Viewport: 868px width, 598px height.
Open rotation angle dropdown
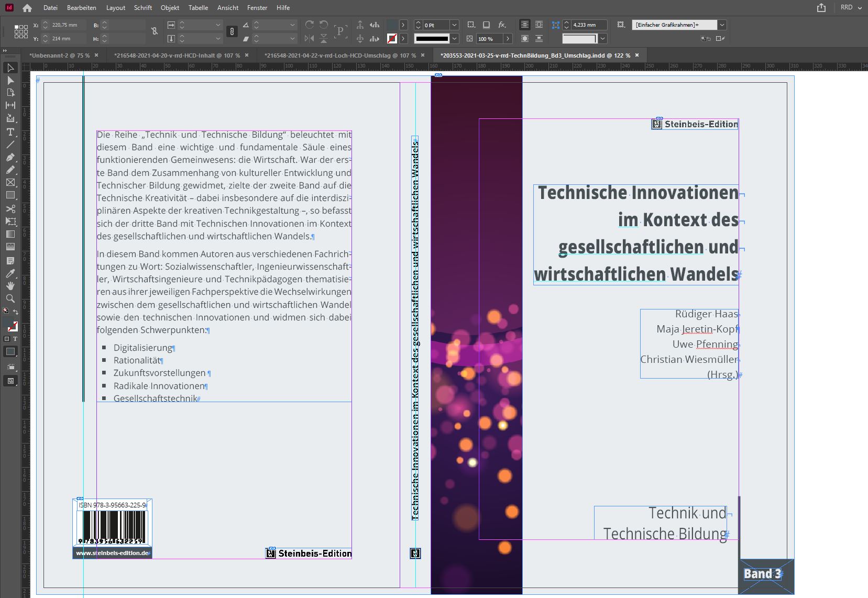pyautogui.click(x=292, y=25)
